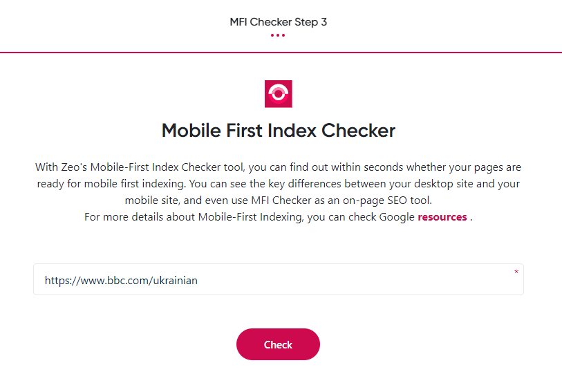Viewport: 562px width, 392px height.
Task: Click the red required asterisk in URL field
Action: (x=516, y=272)
